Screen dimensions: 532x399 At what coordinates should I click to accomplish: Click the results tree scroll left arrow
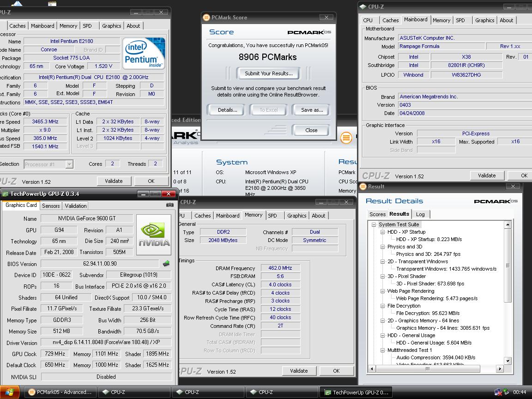372,369
